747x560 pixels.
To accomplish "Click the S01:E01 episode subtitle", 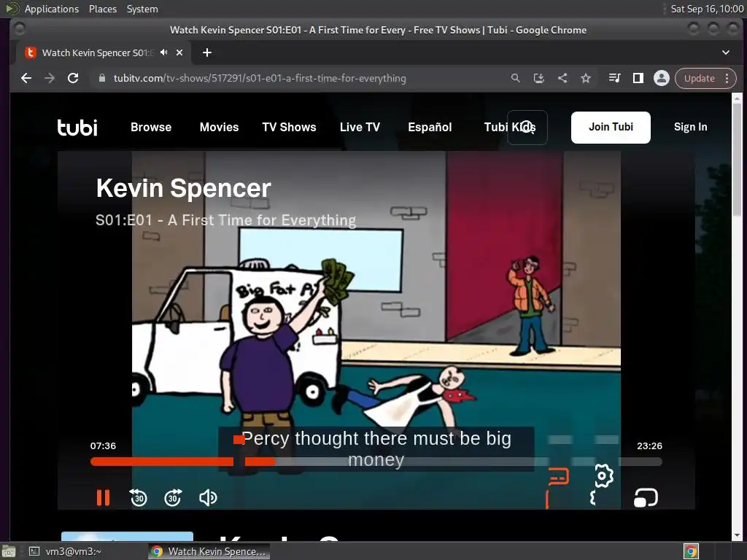I will (x=226, y=220).
